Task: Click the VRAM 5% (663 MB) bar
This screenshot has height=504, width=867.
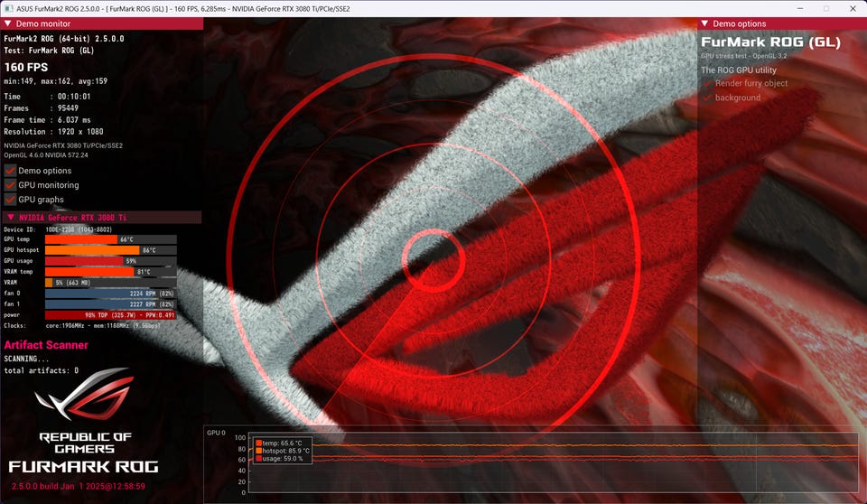Action: click(x=110, y=283)
